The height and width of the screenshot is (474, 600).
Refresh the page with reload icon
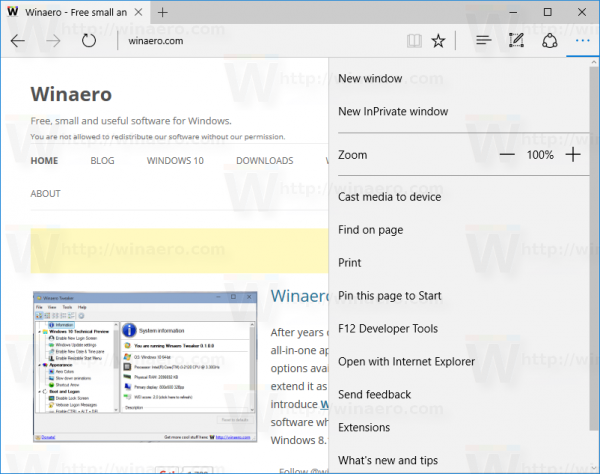tap(89, 41)
